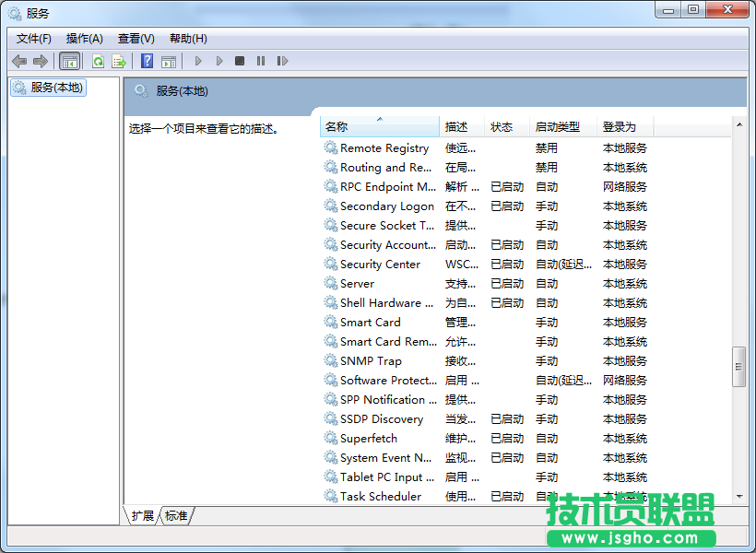The image size is (756, 553).
Task: Open the 操作 menu
Action: [x=84, y=38]
